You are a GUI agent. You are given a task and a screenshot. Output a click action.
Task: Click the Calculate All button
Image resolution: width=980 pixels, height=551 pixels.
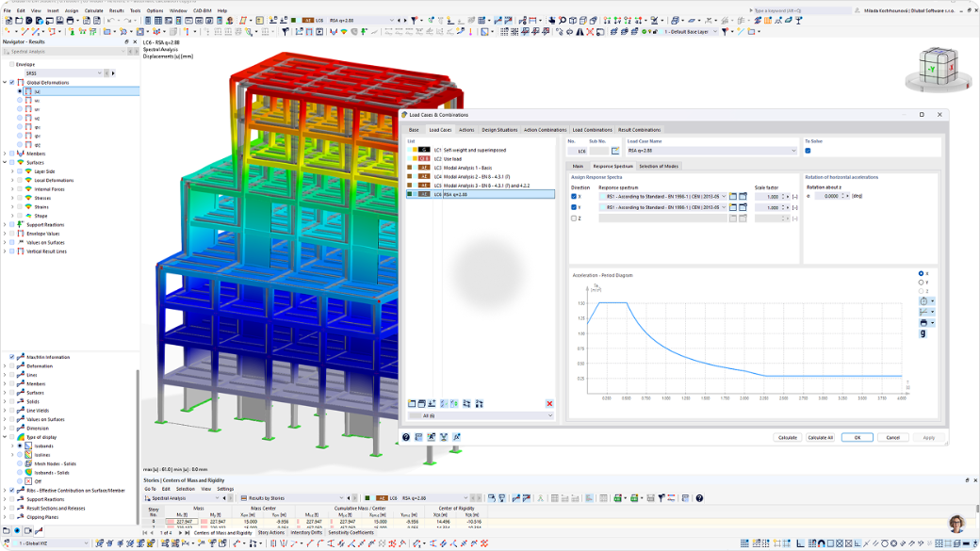pos(821,437)
